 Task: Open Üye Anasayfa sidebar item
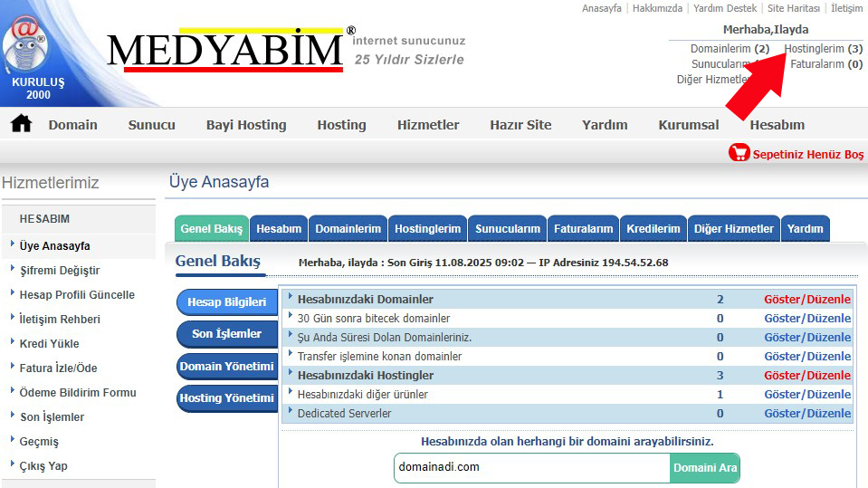(55, 246)
